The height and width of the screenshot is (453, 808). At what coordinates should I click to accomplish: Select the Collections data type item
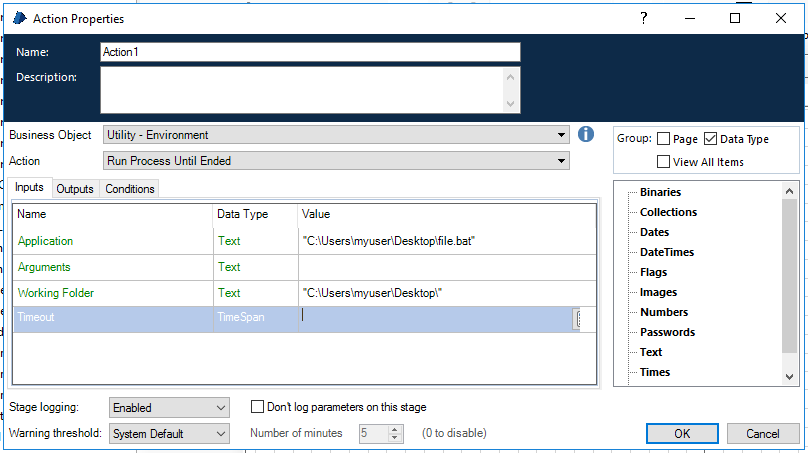[668, 212]
